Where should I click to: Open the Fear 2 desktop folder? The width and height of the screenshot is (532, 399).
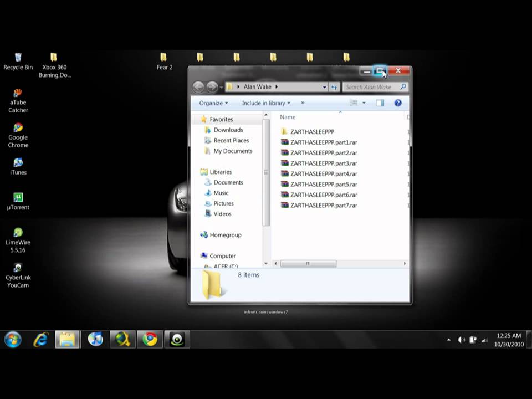click(x=164, y=62)
